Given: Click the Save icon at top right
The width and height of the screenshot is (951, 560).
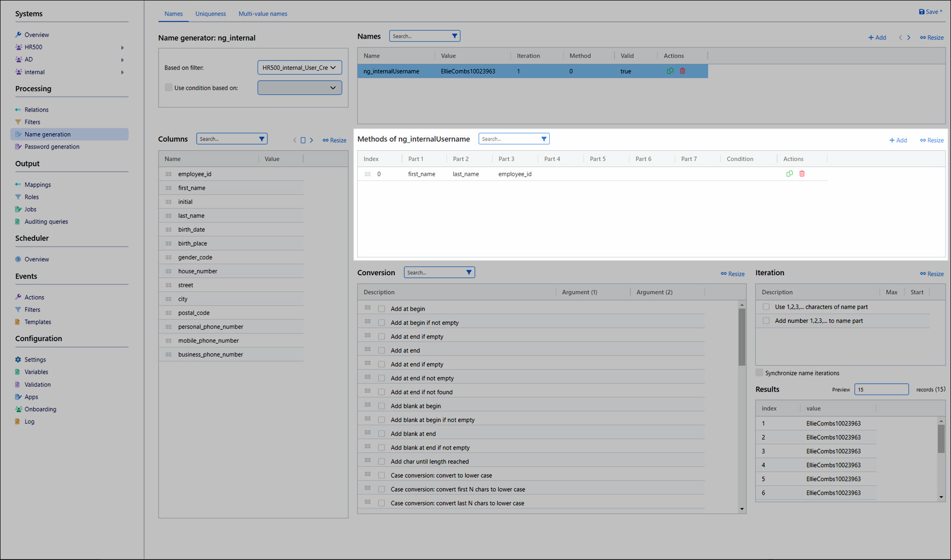Looking at the screenshot, I should [922, 12].
